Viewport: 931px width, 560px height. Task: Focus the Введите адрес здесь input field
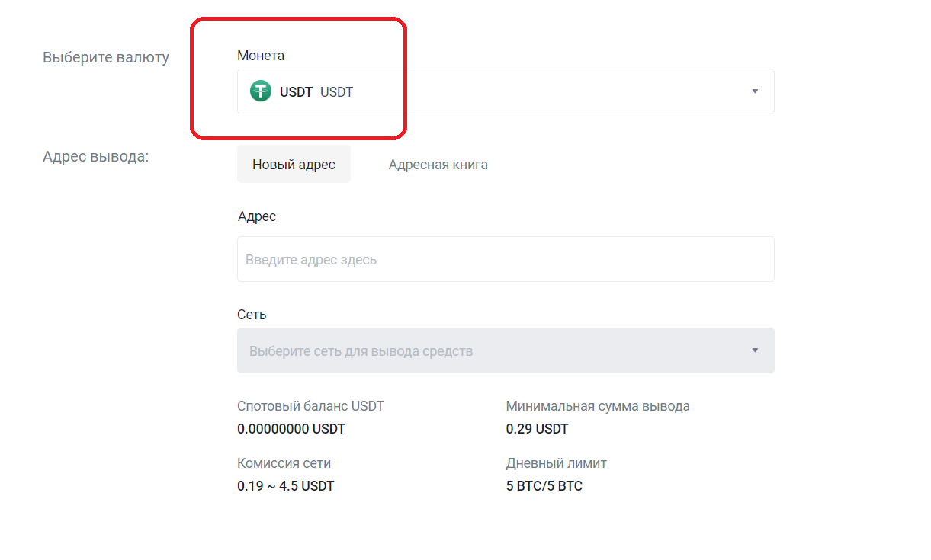pos(505,260)
